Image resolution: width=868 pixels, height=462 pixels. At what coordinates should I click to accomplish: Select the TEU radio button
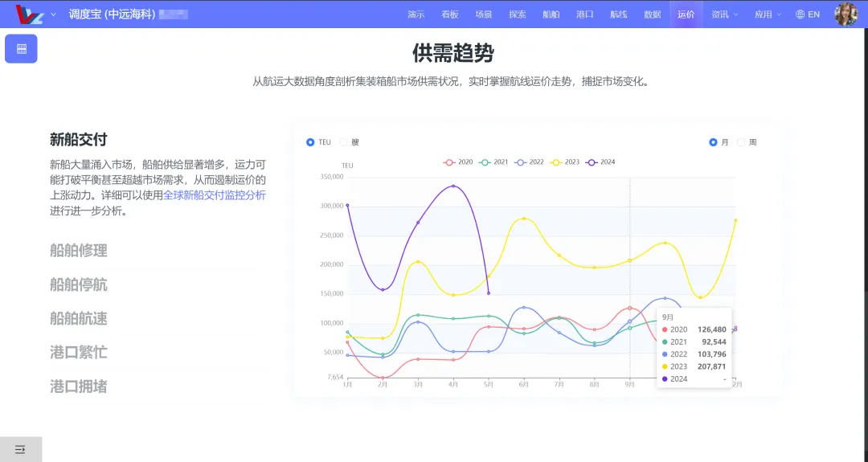coord(310,142)
